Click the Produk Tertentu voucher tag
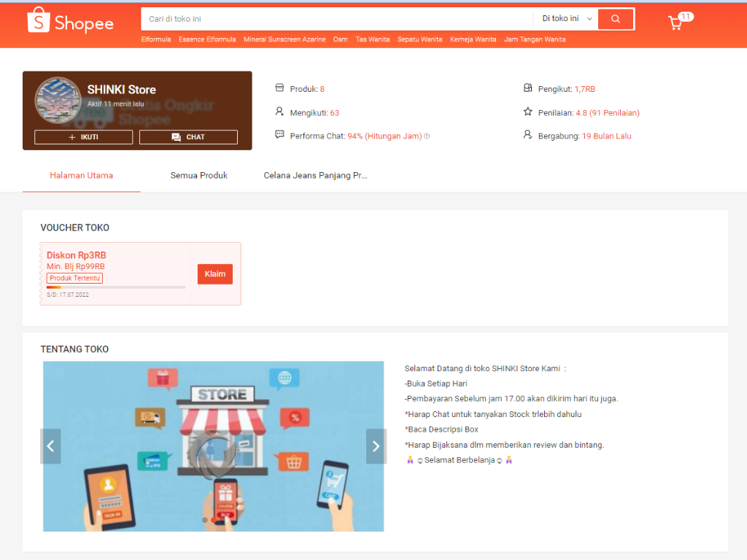Viewport: 747px width, 560px height. coord(75,278)
